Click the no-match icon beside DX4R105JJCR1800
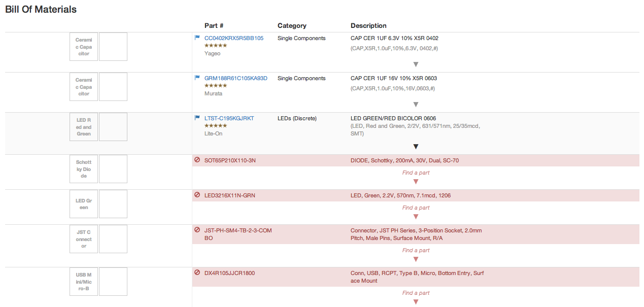The height and width of the screenshot is (307, 644). [x=197, y=272]
